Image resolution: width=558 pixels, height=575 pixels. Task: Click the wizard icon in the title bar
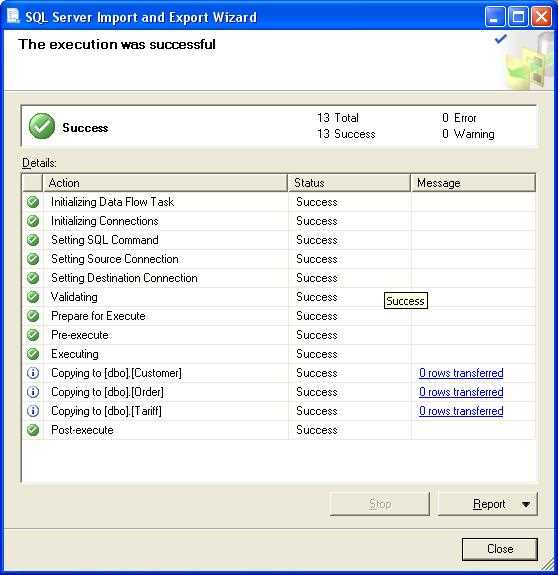tap(13, 16)
